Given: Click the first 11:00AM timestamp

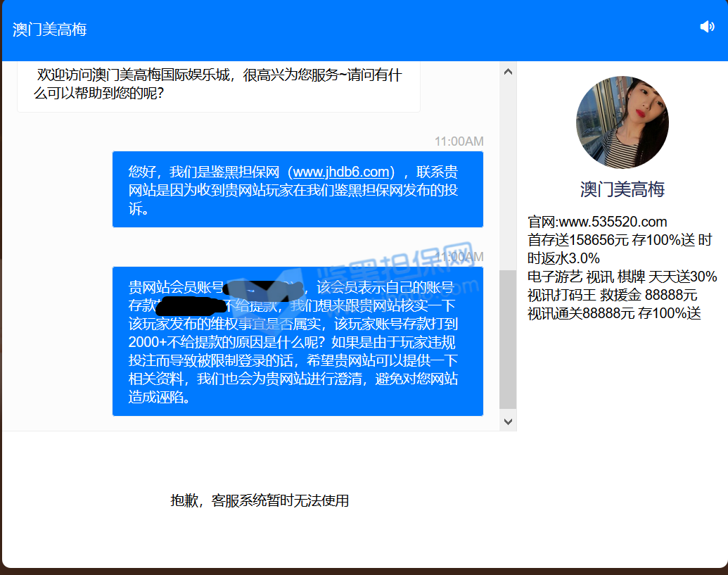Looking at the screenshot, I should pyautogui.click(x=459, y=141).
